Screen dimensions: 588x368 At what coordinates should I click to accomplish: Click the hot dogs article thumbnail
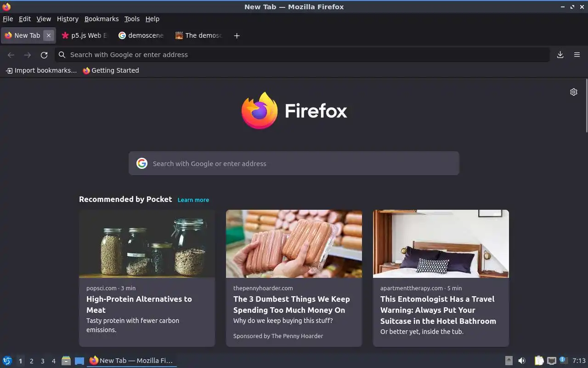(294, 244)
